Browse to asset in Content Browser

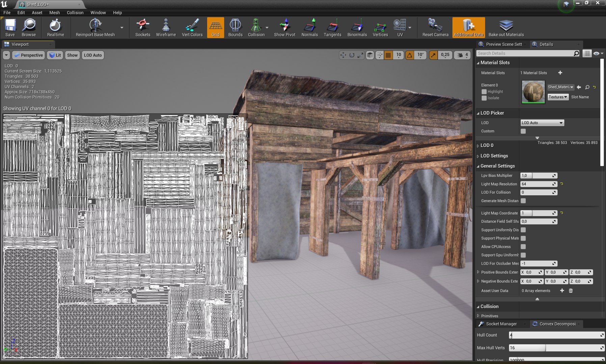point(29,28)
